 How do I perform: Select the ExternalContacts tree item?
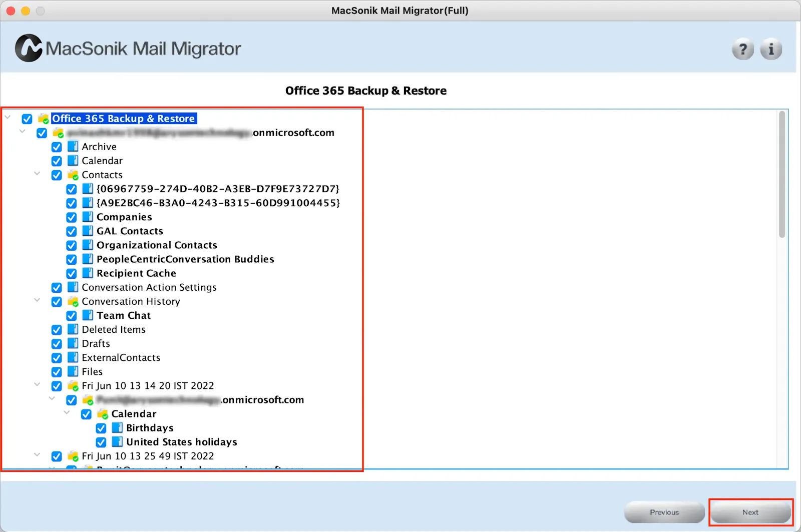coord(121,357)
